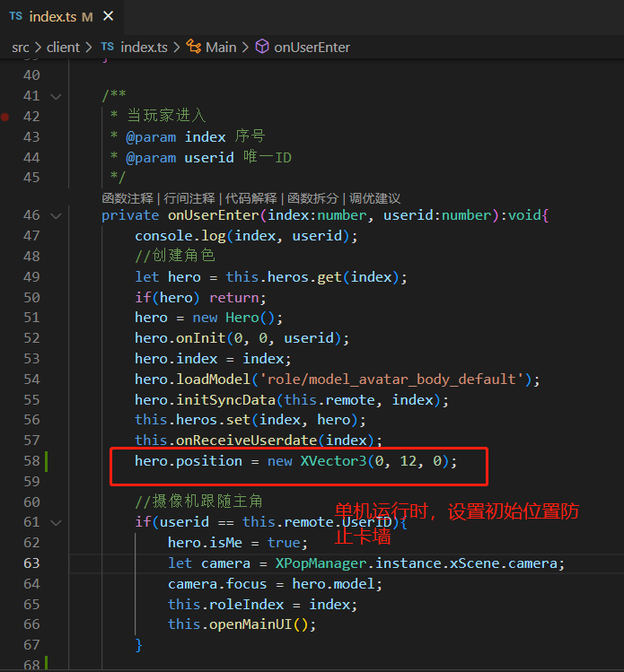Collapse the if block at line 61
This screenshot has width=624, height=672.
click(57, 522)
